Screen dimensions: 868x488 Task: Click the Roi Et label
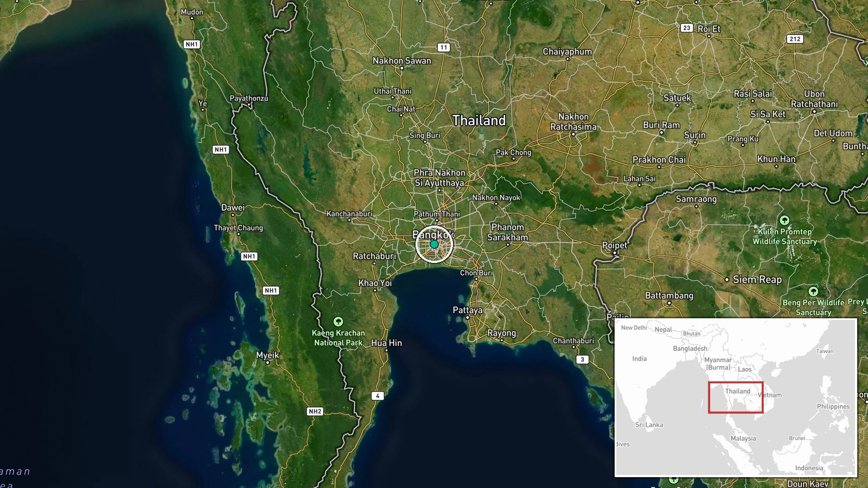pyautogui.click(x=709, y=29)
